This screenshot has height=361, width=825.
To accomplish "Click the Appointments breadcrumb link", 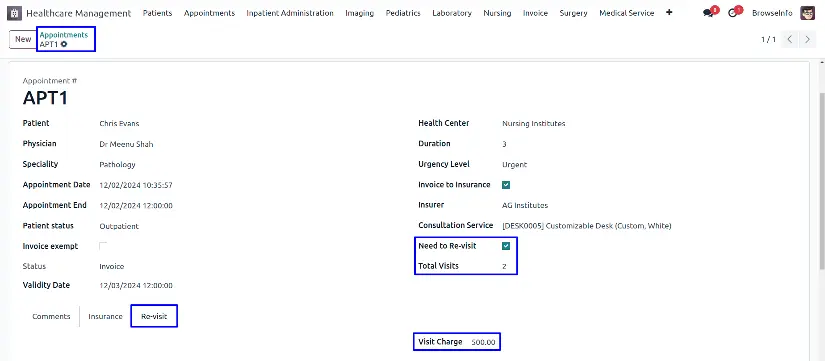I will point(64,35).
